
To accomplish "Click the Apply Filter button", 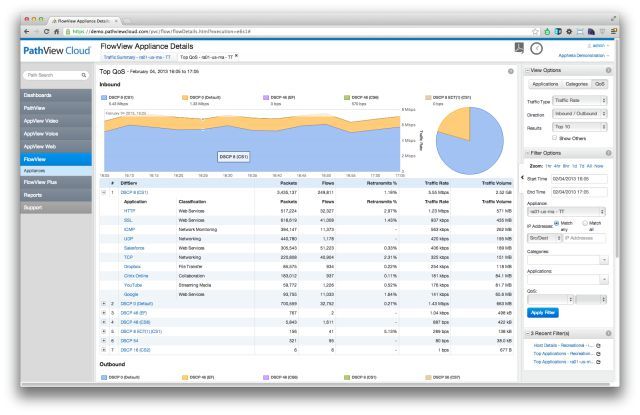I will coord(542,313).
